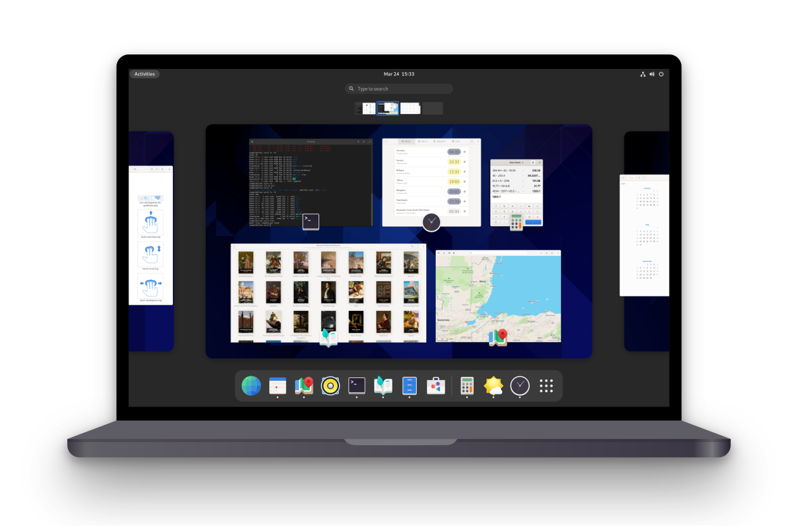The height and width of the screenshot is (532, 798).
Task: Open the book reader app in dock
Action: [383, 386]
